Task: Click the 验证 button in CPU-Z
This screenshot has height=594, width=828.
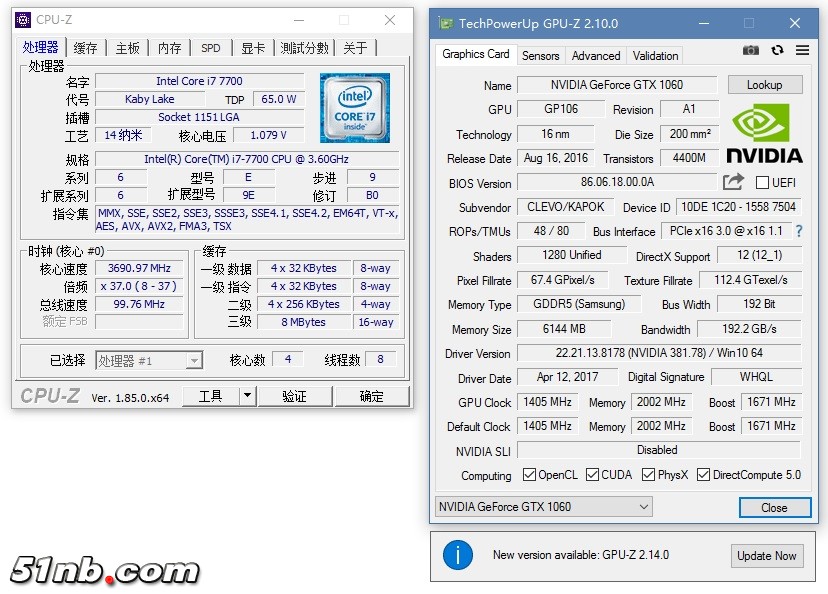Action: click(294, 396)
